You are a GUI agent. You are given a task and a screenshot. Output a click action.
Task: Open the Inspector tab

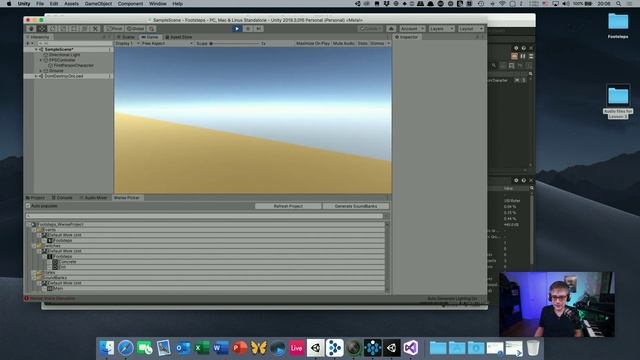(x=407, y=37)
